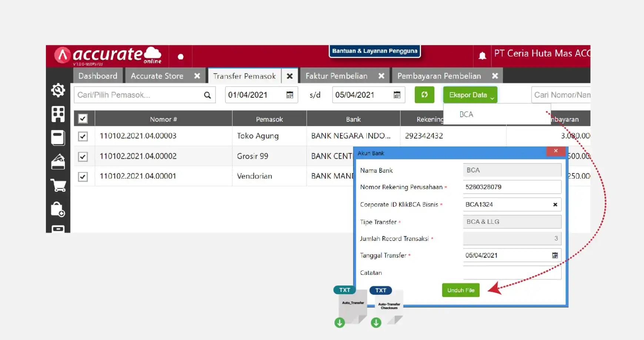The height and width of the screenshot is (340, 644).
Task: Switch to the Faktur Pembelian tab
Action: pos(337,76)
